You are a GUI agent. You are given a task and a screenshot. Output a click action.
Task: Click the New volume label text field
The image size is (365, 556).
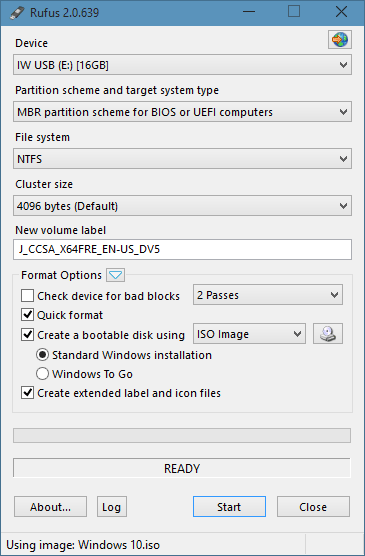click(x=182, y=249)
